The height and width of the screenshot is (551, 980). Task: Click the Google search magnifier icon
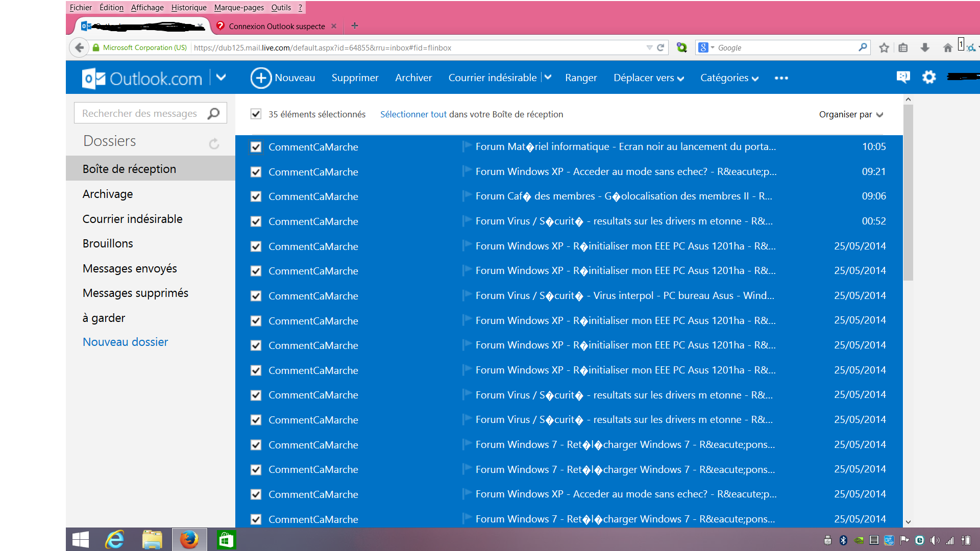[863, 47]
